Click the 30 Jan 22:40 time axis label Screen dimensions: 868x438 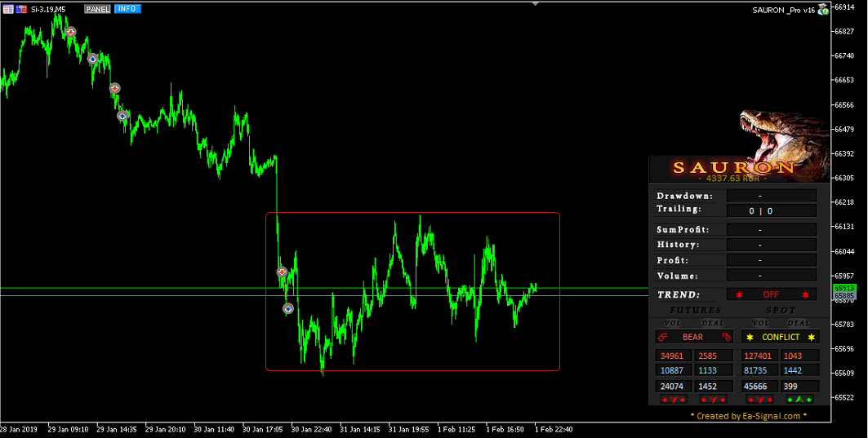[311, 429]
